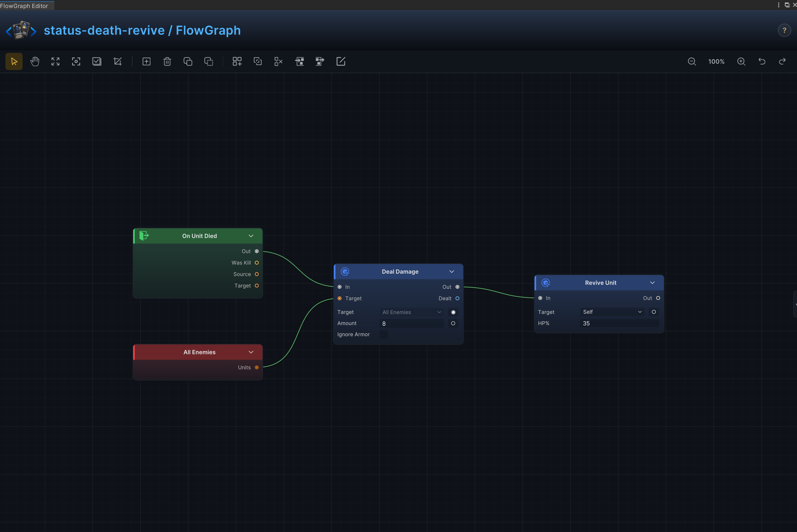The image size is (797, 532).
Task: Switch to the hand pan tool
Action: pyautogui.click(x=35, y=61)
